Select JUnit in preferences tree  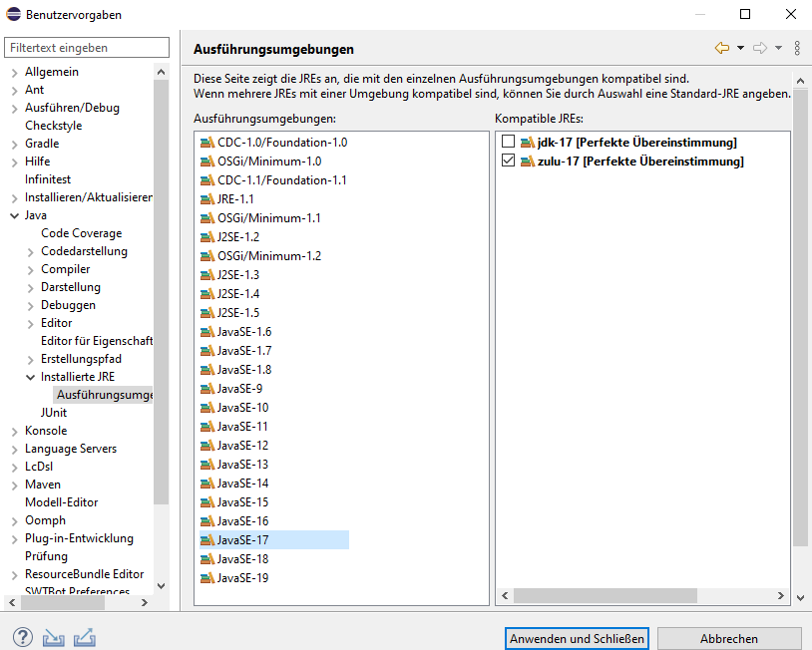[x=54, y=413]
